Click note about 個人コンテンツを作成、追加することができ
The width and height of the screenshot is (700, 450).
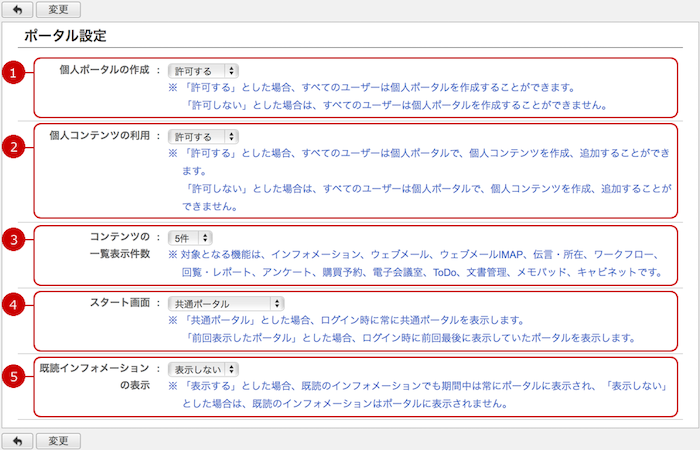pos(420,162)
